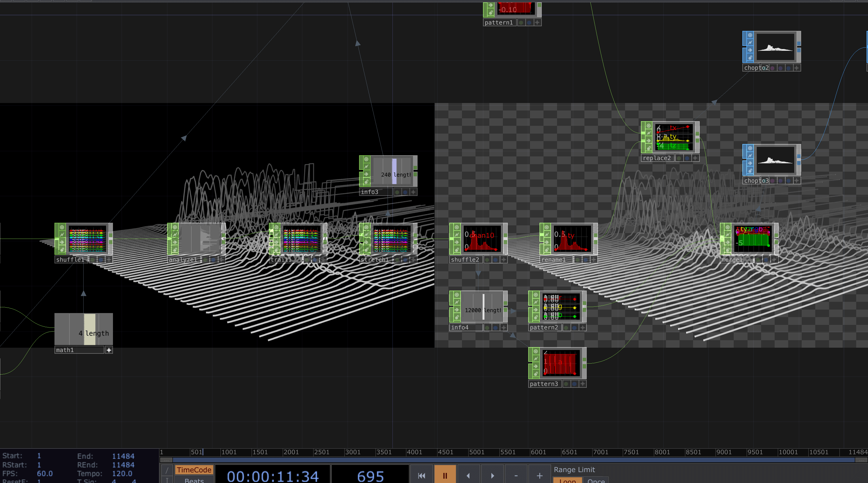Click the bypass arrow flag on rename1

tap(547, 242)
